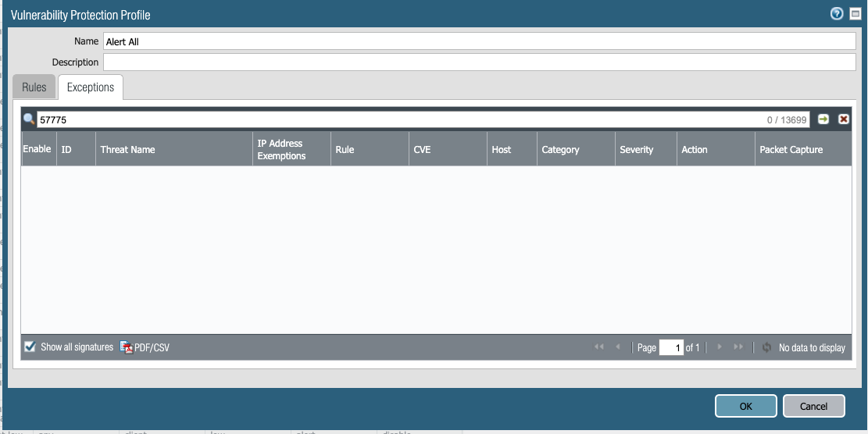Export the list via PDF/CSV
This screenshot has width=868, height=434.
[x=145, y=348]
